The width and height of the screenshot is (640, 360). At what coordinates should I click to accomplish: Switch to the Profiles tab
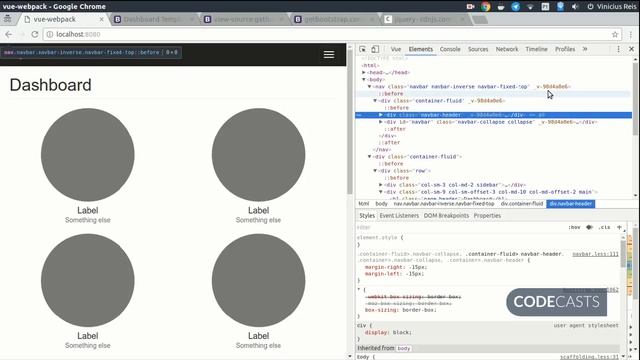click(x=565, y=49)
